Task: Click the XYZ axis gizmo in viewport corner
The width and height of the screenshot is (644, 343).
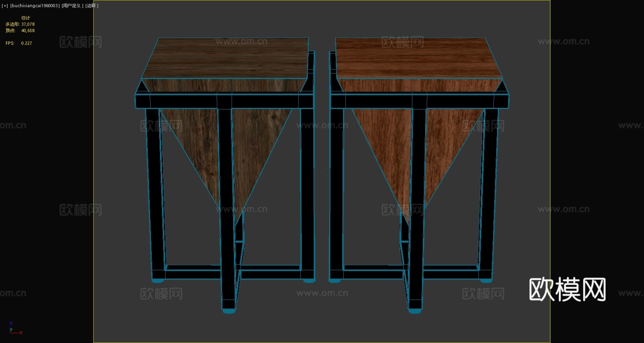Action: tap(15, 329)
